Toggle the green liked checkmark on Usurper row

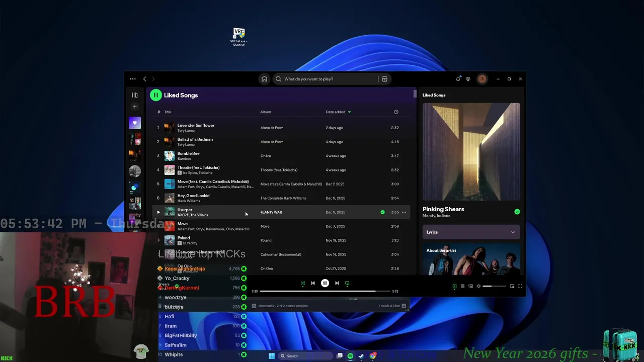coord(382,212)
